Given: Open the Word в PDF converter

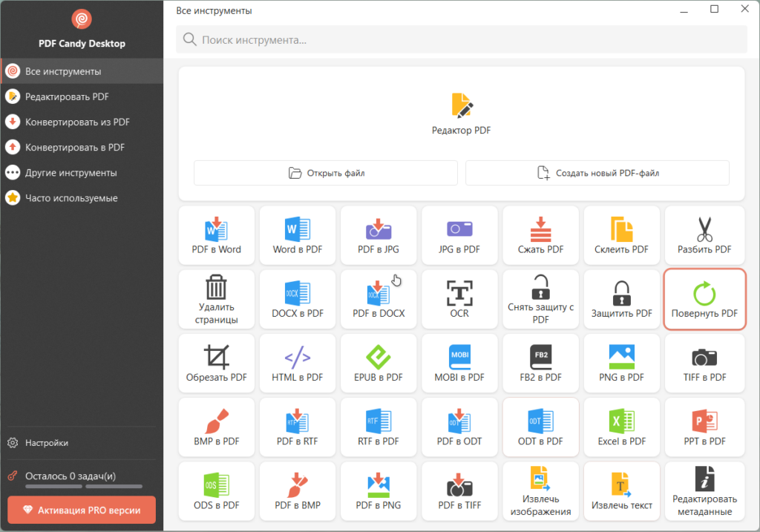Looking at the screenshot, I should coord(297,235).
